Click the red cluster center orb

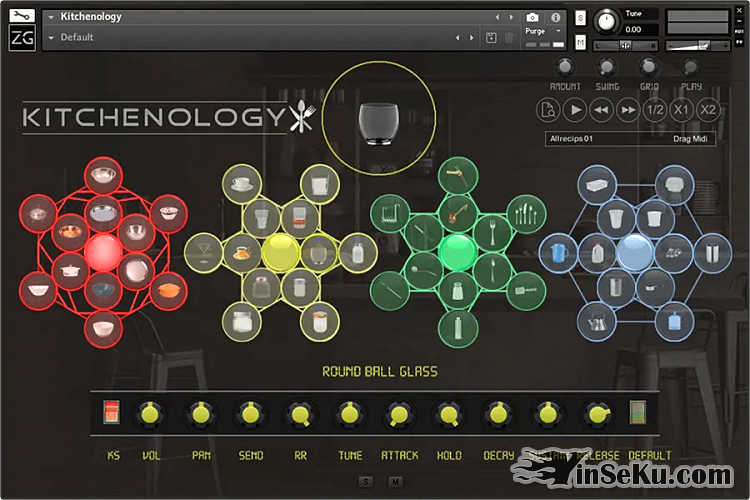tap(101, 250)
